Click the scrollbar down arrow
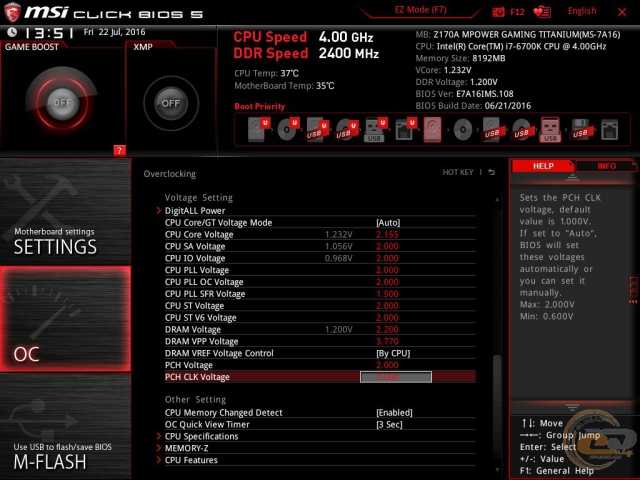 (497, 470)
